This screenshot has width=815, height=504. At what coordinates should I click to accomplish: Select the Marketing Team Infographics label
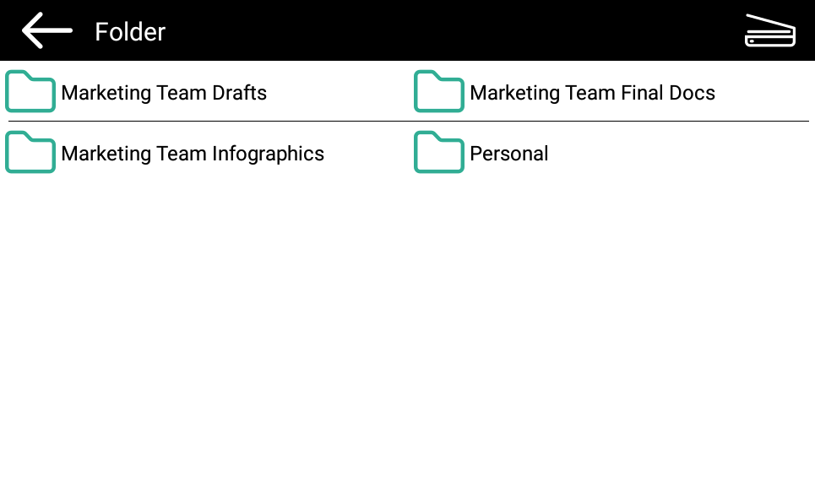click(193, 154)
